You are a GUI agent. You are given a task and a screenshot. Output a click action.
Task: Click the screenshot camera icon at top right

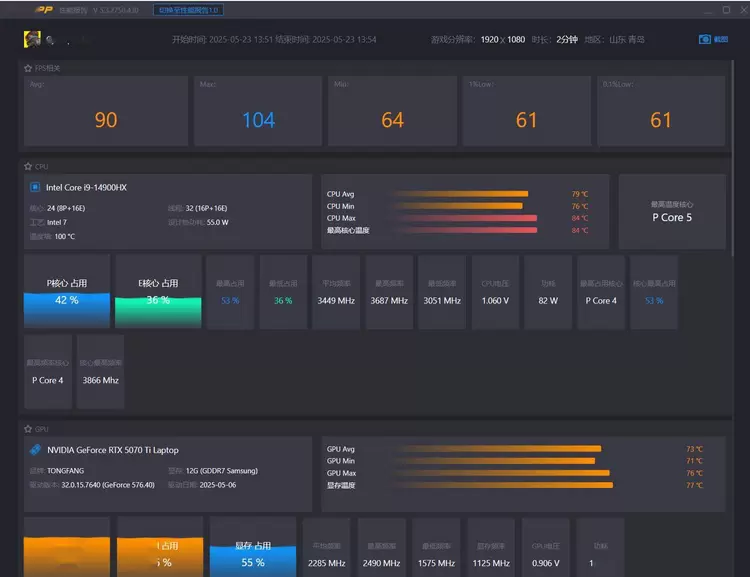click(x=705, y=40)
